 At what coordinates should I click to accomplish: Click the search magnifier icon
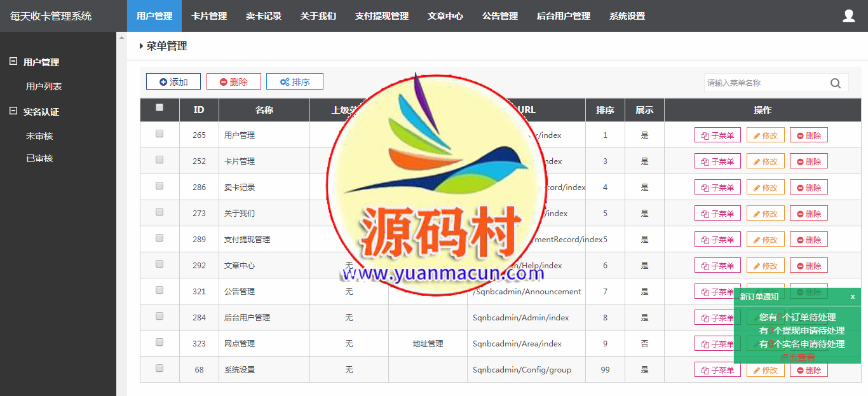(x=836, y=83)
